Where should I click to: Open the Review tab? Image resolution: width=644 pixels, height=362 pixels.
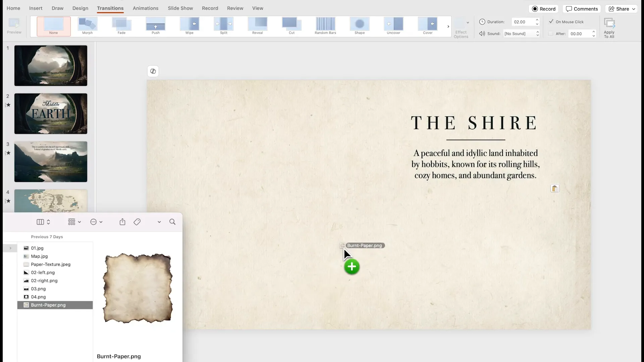click(x=235, y=8)
